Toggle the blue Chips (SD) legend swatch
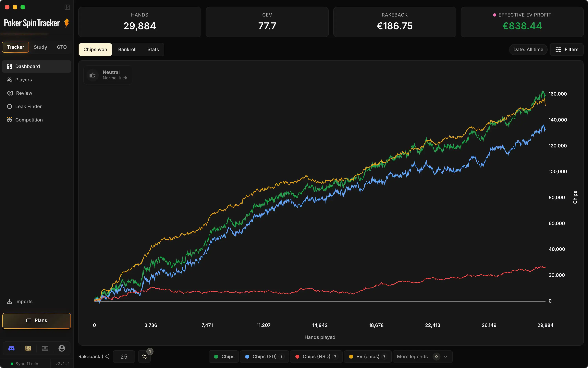The width and height of the screenshot is (588, 368). tap(247, 357)
